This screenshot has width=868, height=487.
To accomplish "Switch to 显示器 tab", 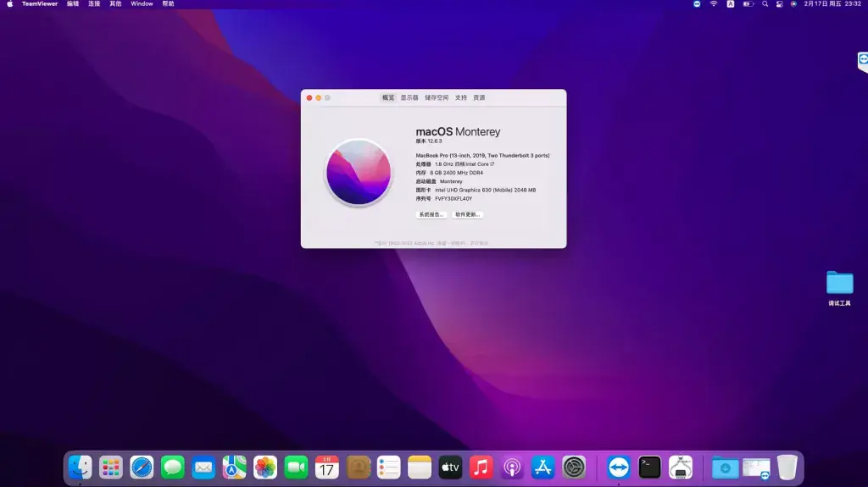I will [x=409, y=97].
